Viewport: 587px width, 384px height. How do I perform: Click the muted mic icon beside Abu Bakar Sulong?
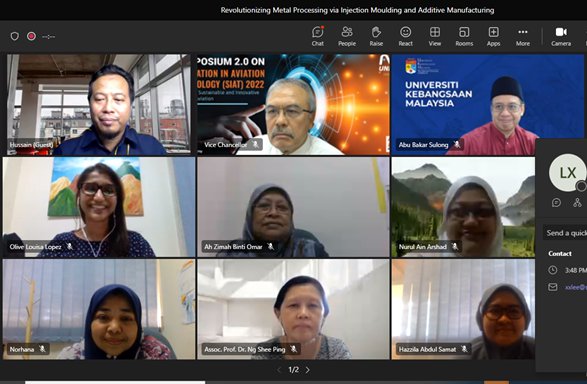coord(456,144)
